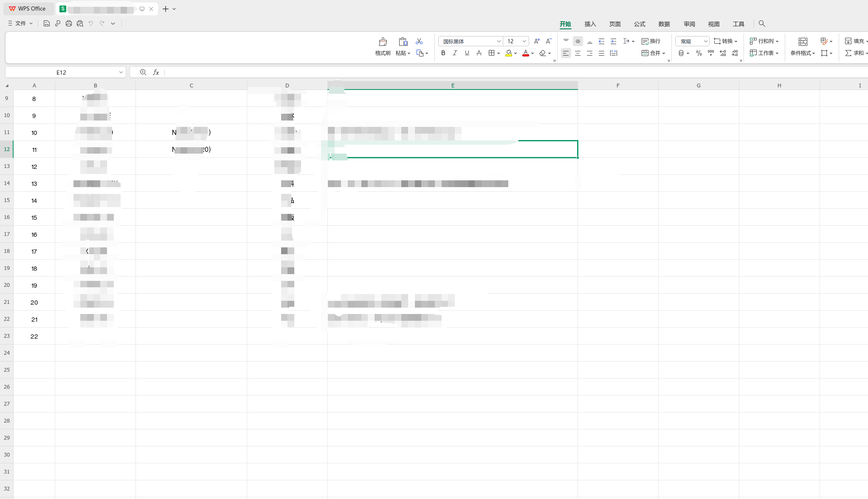Click the eraser clear-format icon

542,53
